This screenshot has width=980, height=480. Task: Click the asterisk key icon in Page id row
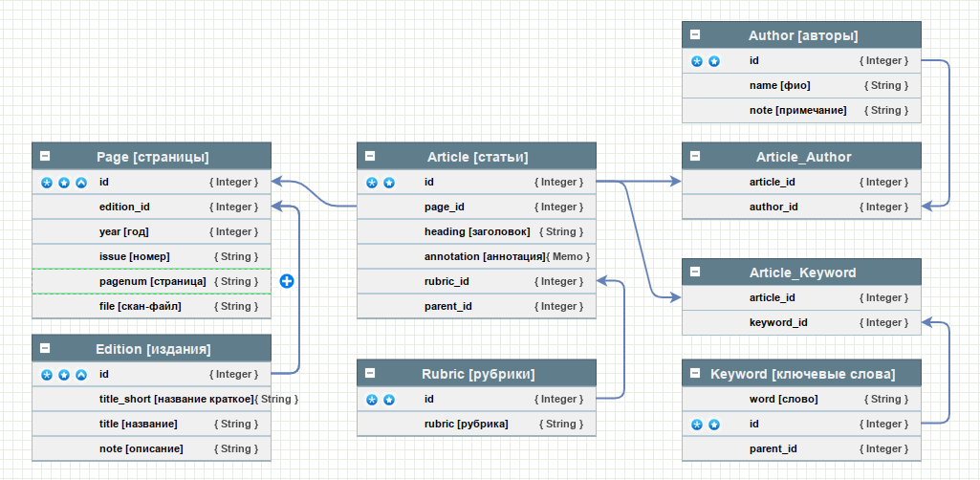click(47, 183)
